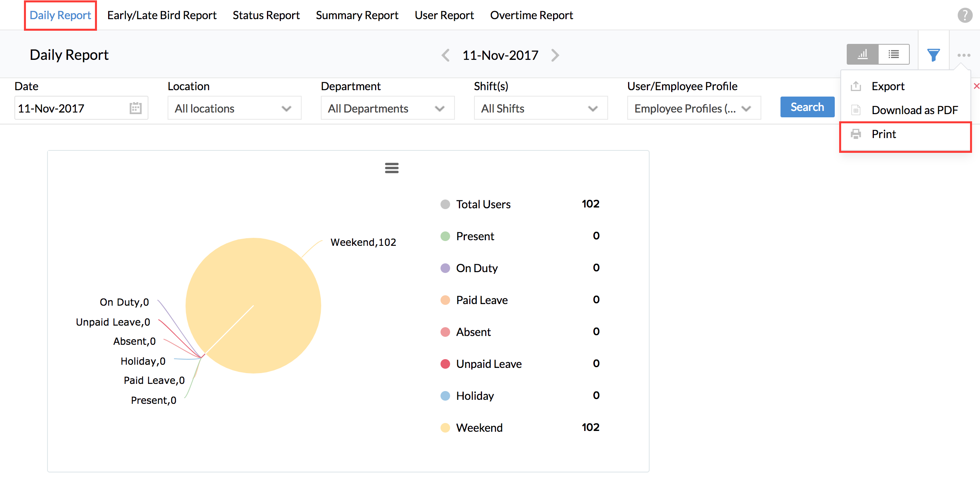Image resolution: width=980 pixels, height=498 pixels.
Task: Open the All Shifts dropdown
Action: (540, 109)
